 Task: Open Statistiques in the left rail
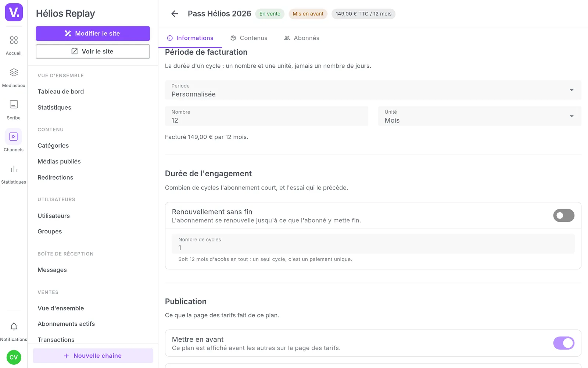14,174
